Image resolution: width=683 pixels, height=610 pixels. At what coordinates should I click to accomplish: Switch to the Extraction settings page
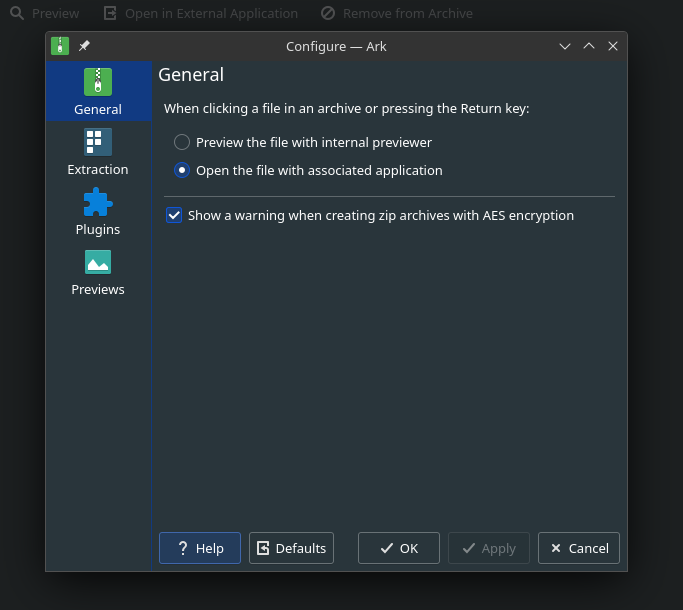[98, 152]
